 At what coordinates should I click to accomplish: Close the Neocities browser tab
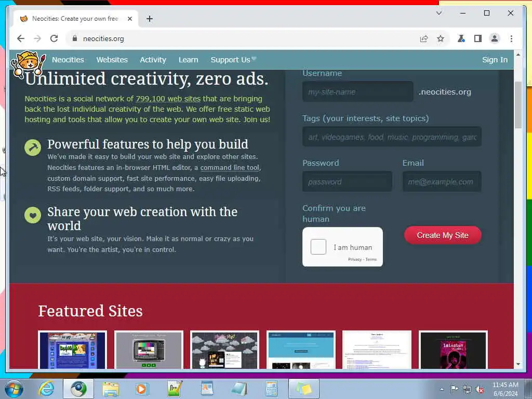tap(130, 19)
